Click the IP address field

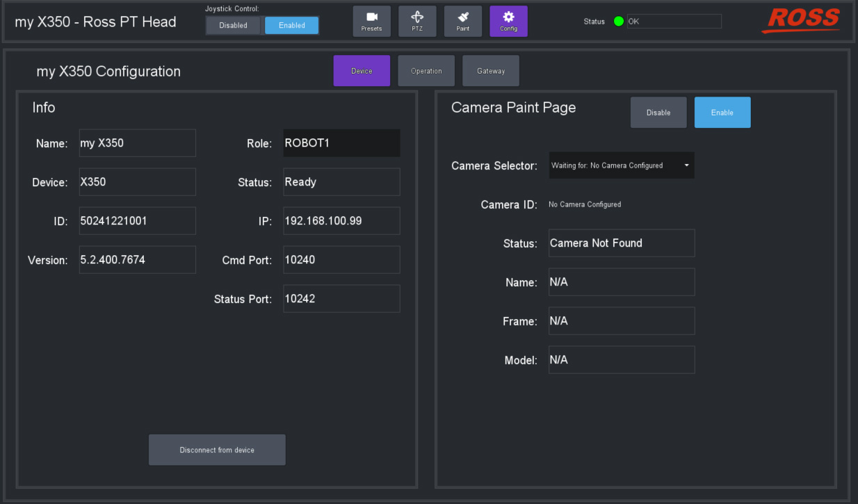pyautogui.click(x=341, y=221)
